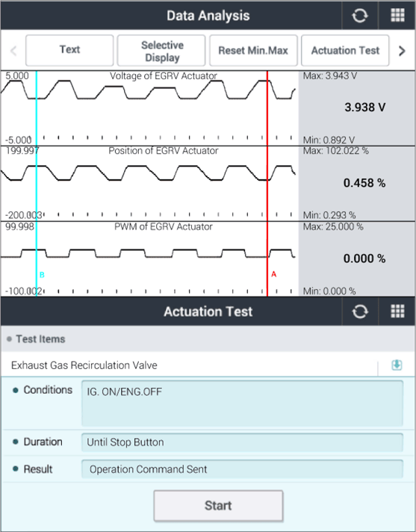Click the refresh icon in Data Analysis header
The image size is (416, 532).
[x=359, y=16]
